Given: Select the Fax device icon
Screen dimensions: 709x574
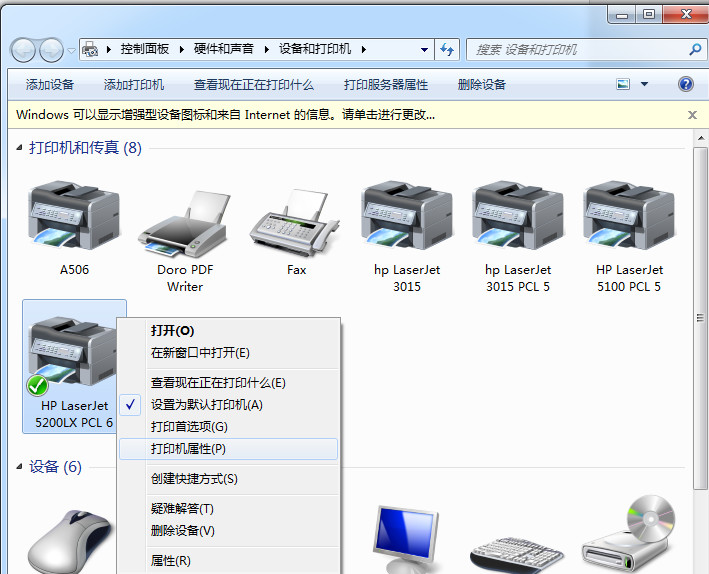Looking at the screenshot, I should tap(296, 223).
